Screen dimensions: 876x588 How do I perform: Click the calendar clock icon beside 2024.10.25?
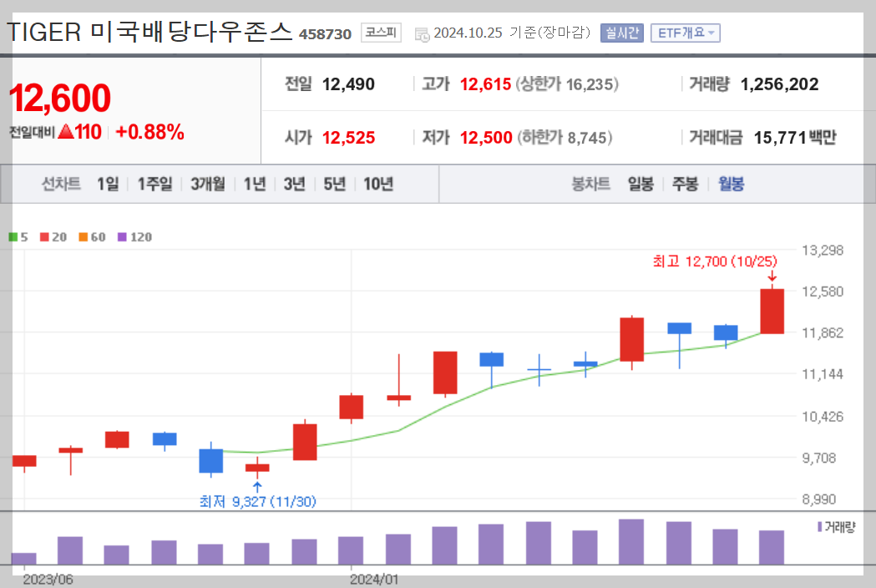pyautogui.click(x=422, y=34)
